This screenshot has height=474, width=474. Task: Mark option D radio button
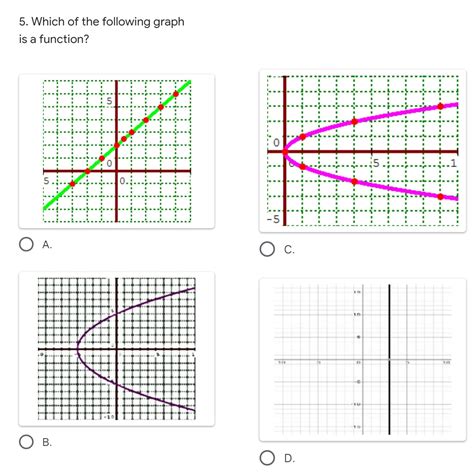pos(267,458)
